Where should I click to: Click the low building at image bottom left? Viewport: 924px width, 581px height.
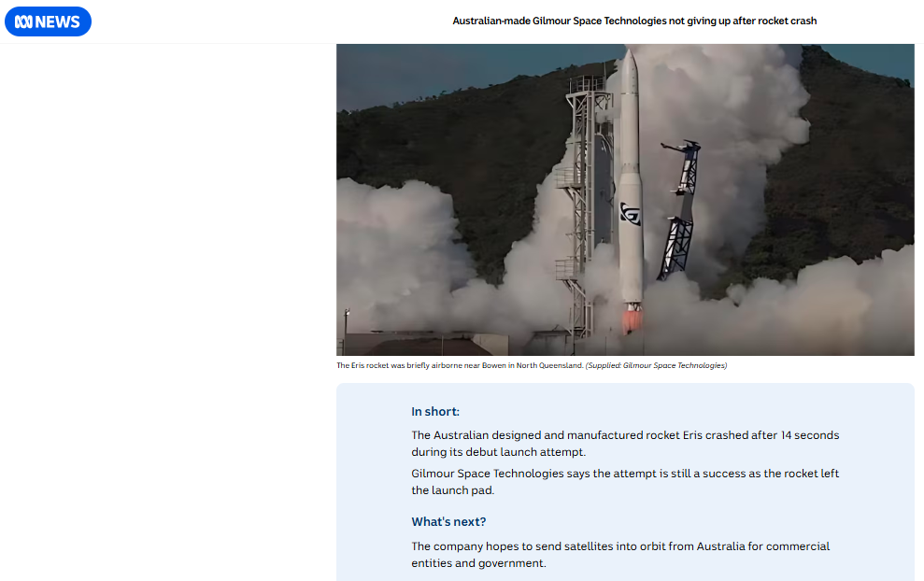click(x=424, y=344)
